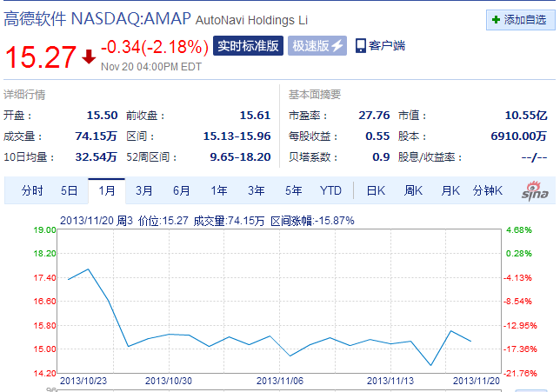
Task: Click the 2013/10/23 date label on chart axis
Action: point(83,381)
